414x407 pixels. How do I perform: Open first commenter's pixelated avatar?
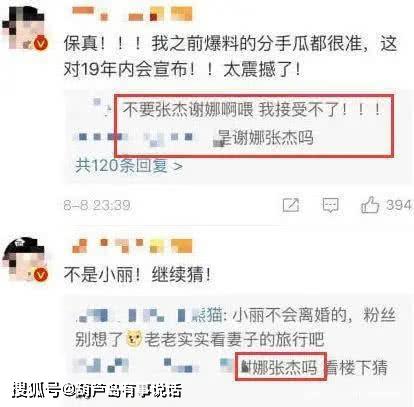[24, 29]
